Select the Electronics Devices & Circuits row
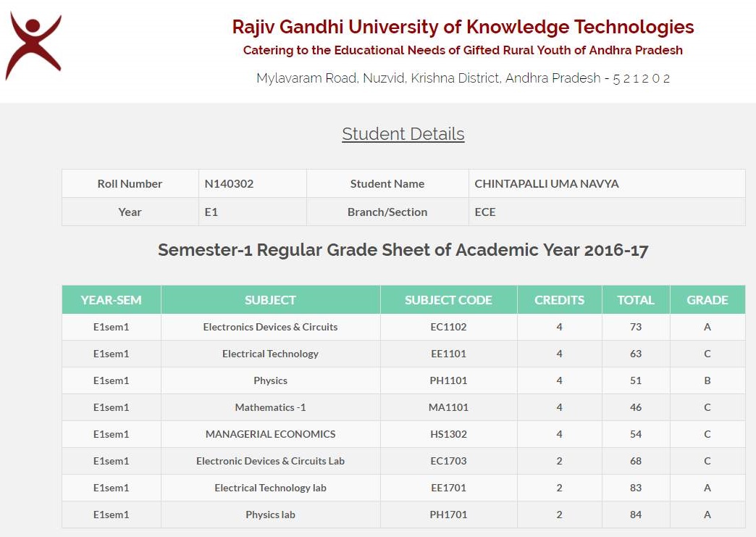This screenshot has height=537, width=756. tap(270, 327)
